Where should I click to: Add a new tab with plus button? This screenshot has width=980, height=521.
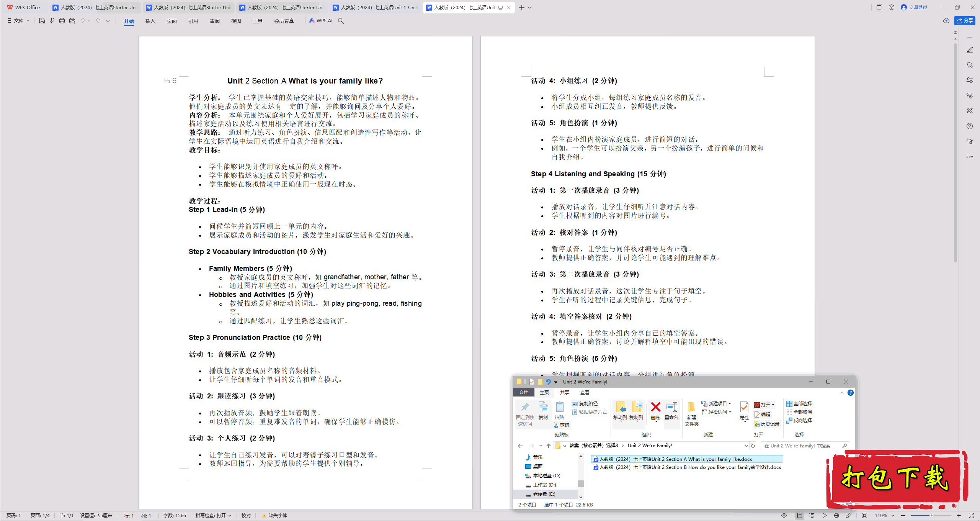click(x=521, y=7)
